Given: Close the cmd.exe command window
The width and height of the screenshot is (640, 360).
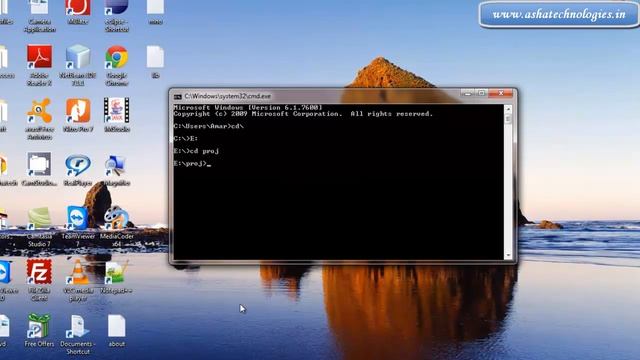Looking at the screenshot, I should coord(501,93).
